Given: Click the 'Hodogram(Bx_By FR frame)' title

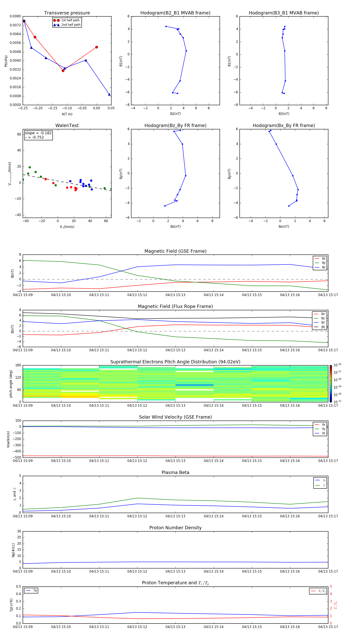Looking at the screenshot, I should (284, 125).
